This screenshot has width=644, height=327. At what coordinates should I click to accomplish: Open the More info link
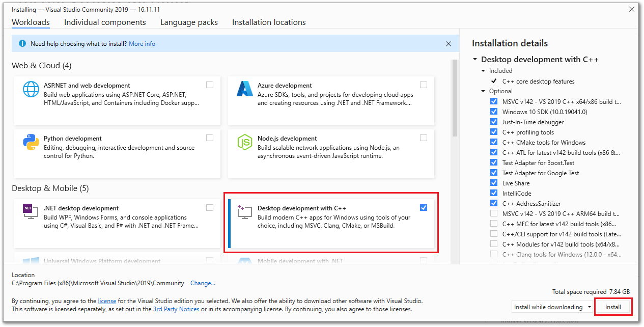coord(142,44)
